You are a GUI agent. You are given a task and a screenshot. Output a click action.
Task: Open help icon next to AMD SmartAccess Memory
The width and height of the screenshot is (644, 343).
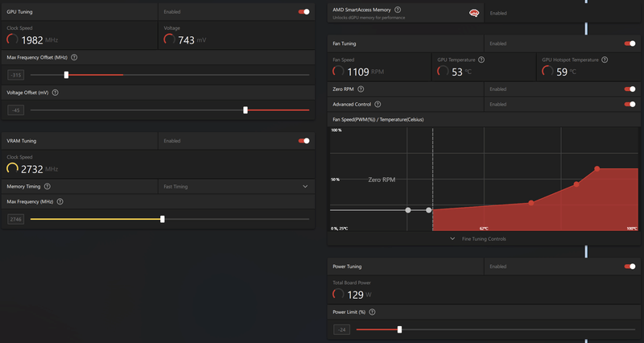click(398, 10)
